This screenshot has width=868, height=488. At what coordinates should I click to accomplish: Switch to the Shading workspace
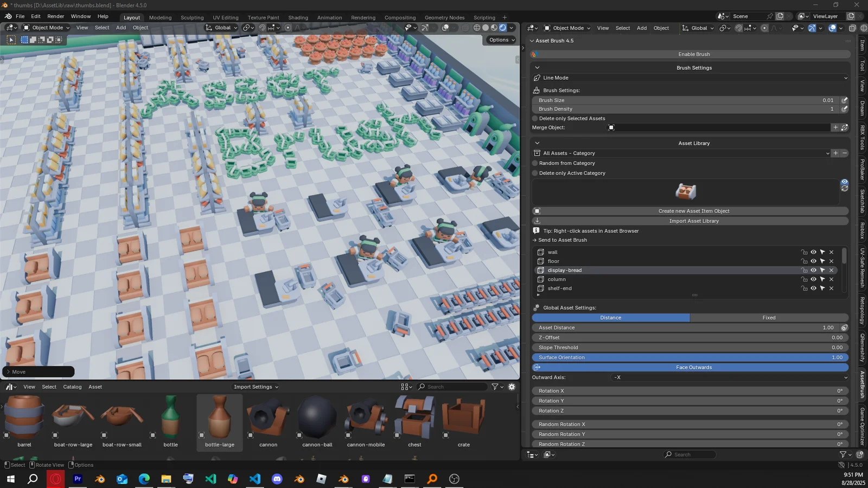click(298, 17)
